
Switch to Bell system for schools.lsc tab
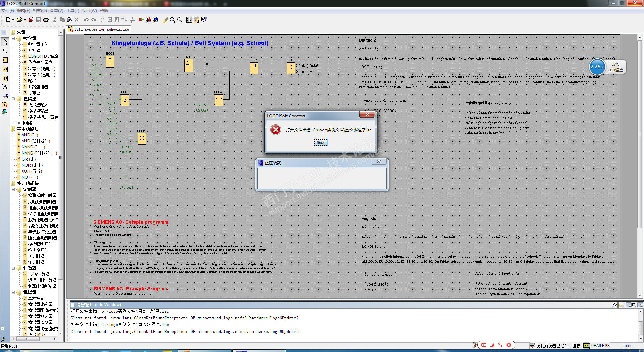coord(99,29)
